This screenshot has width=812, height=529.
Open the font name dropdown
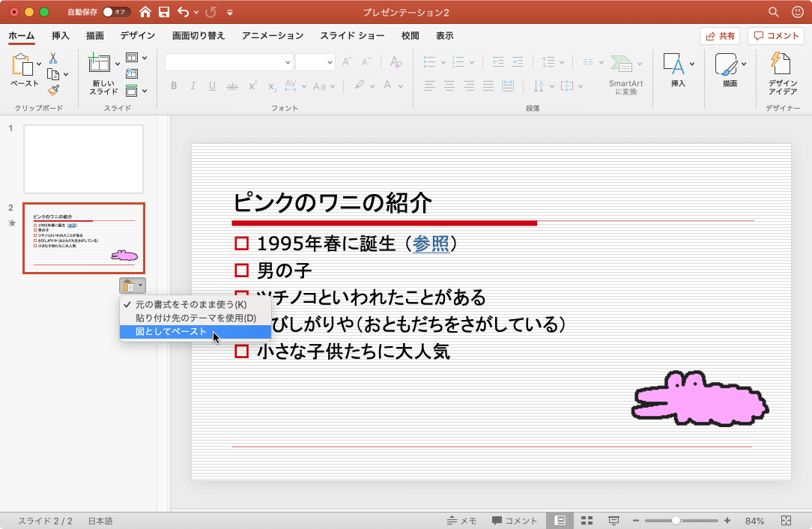(228, 62)
